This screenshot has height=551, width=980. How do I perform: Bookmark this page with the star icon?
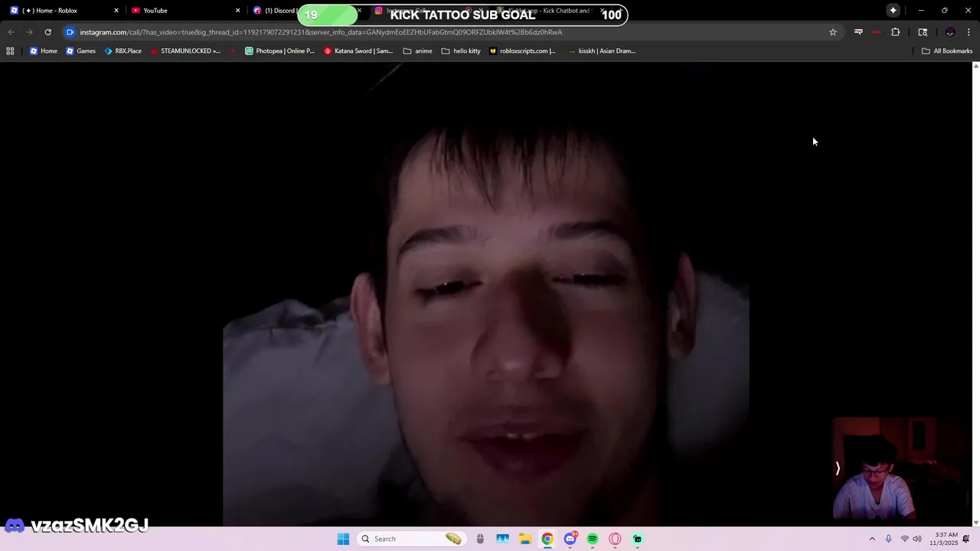[833, 32]
